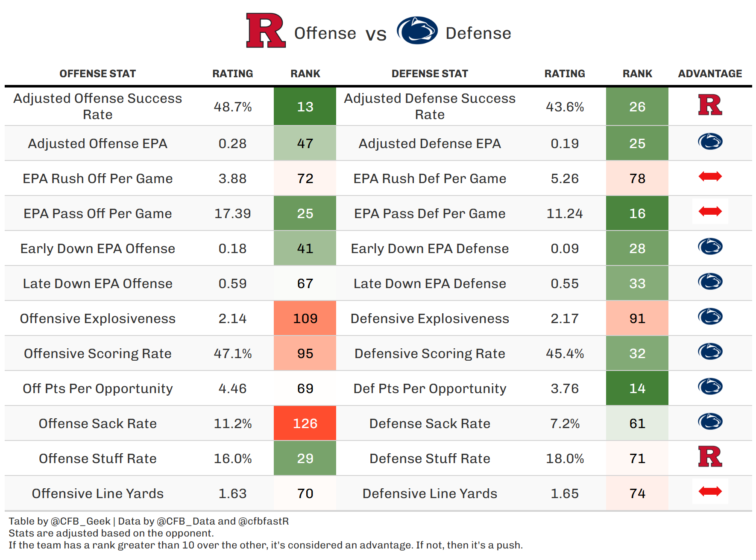Click the ADVANTAGE column header
756x560 pixels.
(710, 74)
